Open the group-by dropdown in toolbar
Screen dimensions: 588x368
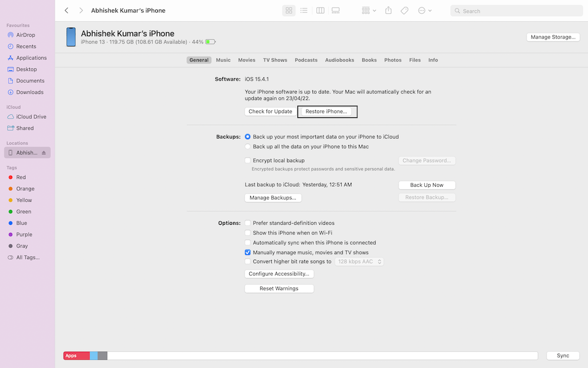point(369,10)
